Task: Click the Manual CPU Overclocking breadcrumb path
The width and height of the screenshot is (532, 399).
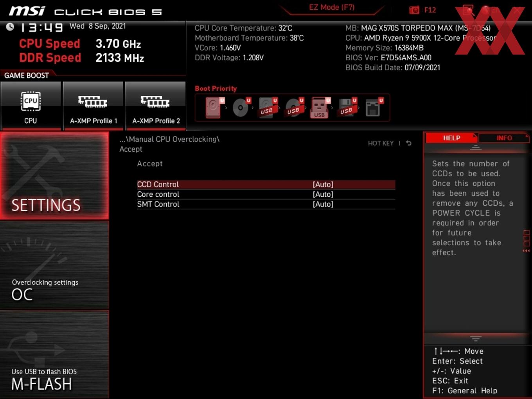Action: [169, 139]
